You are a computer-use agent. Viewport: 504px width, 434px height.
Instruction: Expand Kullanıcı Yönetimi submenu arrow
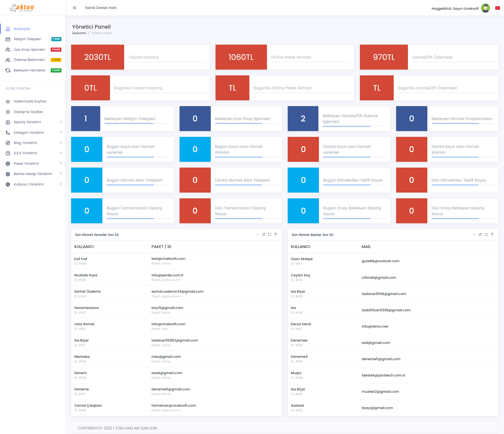tap(61, 184)
